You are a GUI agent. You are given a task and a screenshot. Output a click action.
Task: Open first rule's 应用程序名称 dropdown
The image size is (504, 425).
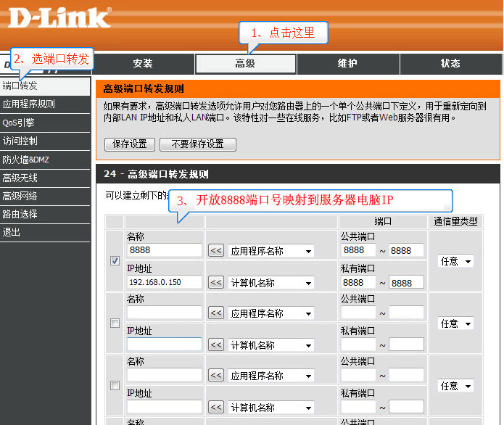coord(271,251)
